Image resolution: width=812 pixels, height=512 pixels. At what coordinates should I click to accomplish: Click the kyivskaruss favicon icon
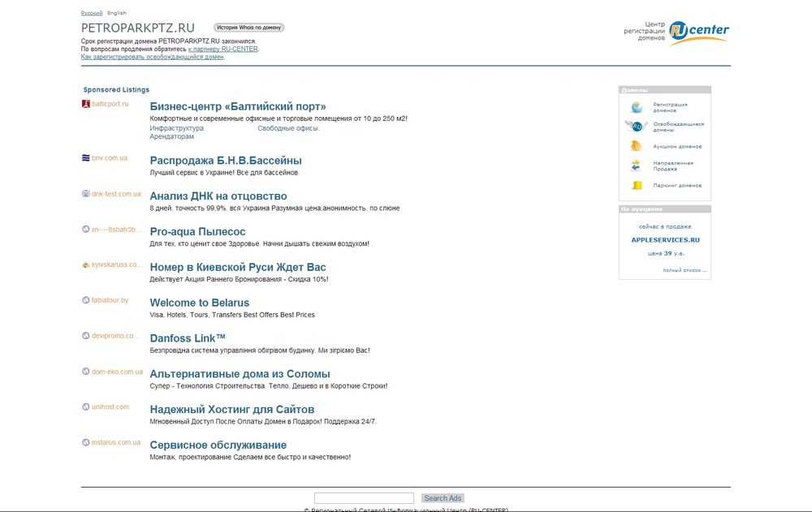coord(86,265)
